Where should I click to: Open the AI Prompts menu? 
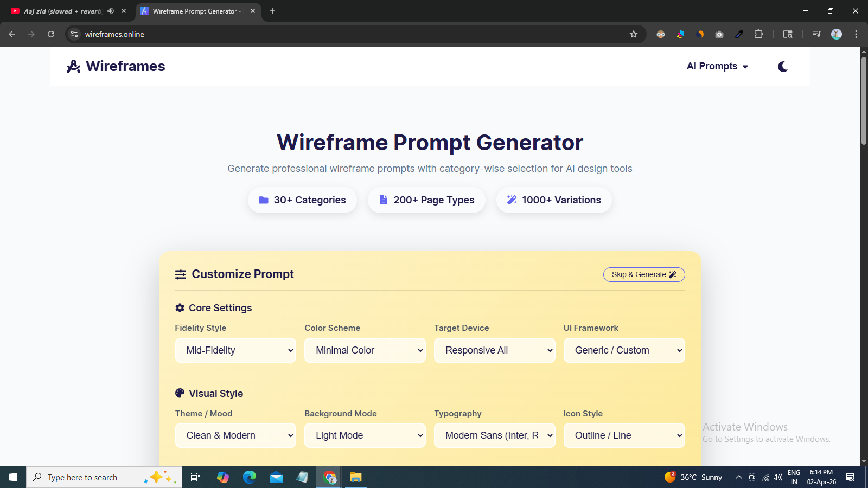coord(717,66)
